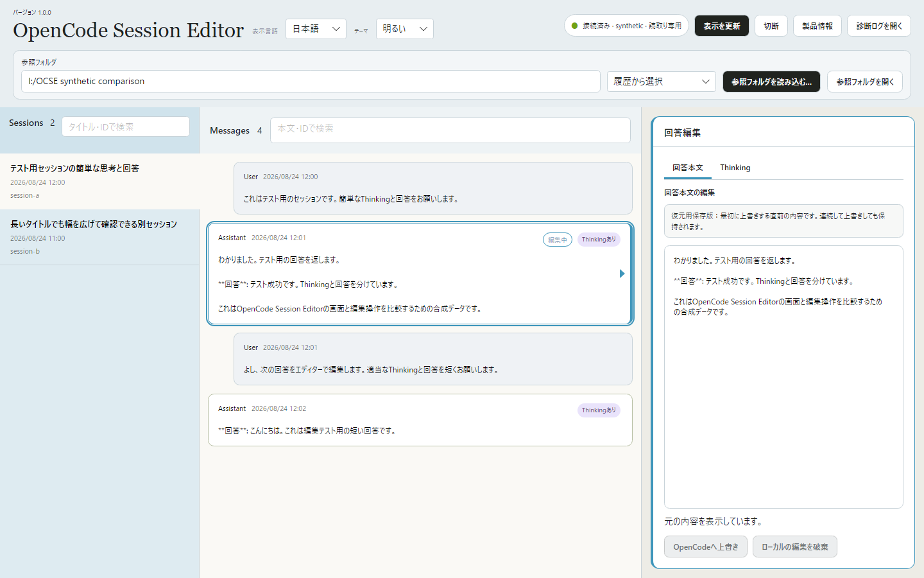Select the Assistant message from 12:02
The height and width of the screenshot is (578, 924).
pos(420,420)
